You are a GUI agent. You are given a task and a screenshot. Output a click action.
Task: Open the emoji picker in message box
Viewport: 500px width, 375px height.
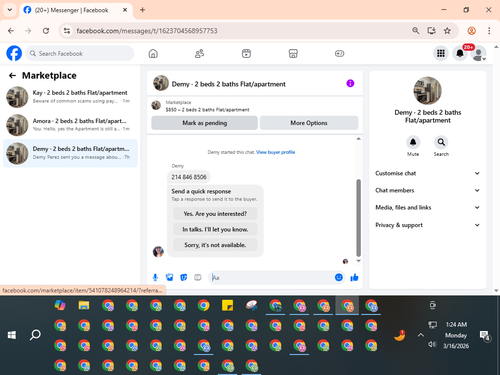339,277
